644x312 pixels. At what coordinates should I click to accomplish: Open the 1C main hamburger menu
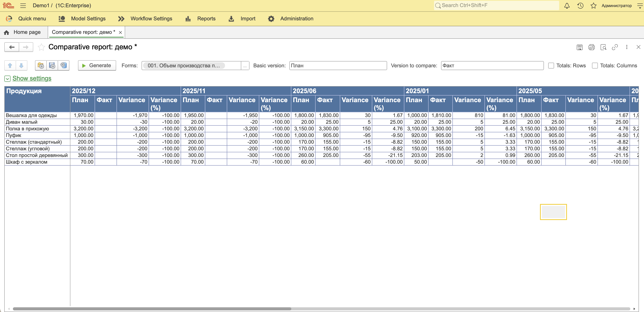pos(23,5)
